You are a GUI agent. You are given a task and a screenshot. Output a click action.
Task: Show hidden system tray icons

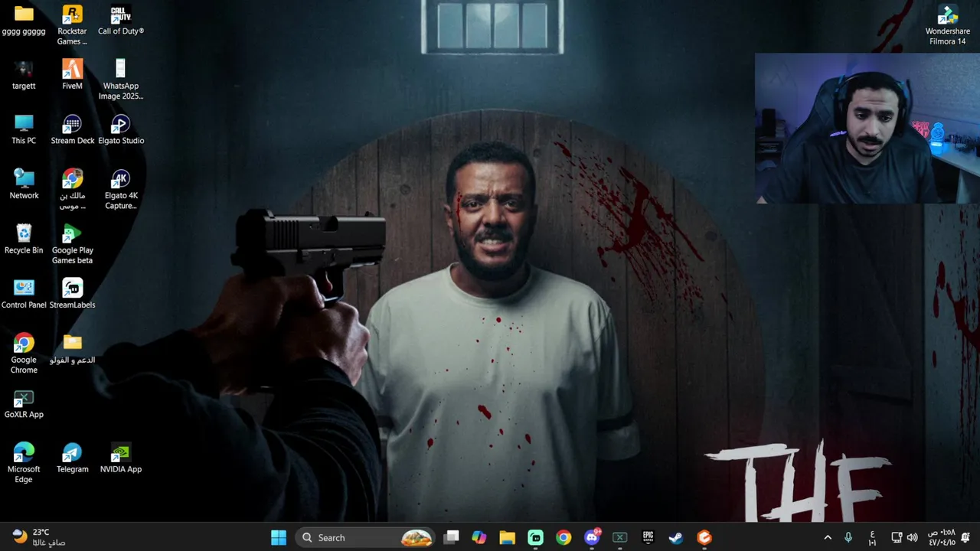(x=828, y=537)
